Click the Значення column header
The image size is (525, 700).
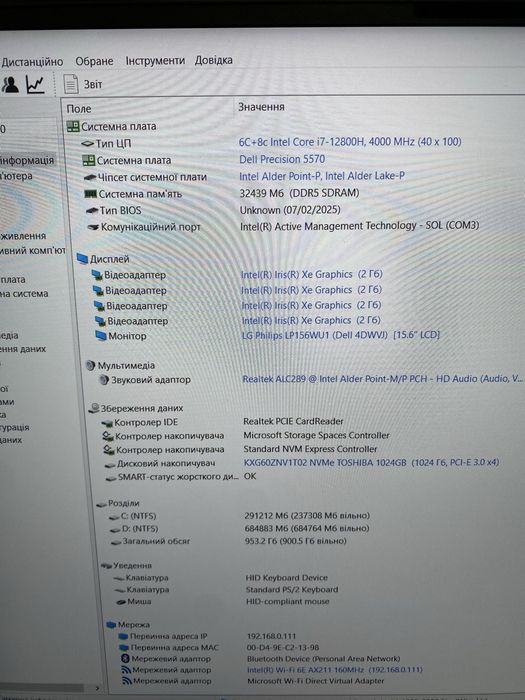(x=261, y=107)
